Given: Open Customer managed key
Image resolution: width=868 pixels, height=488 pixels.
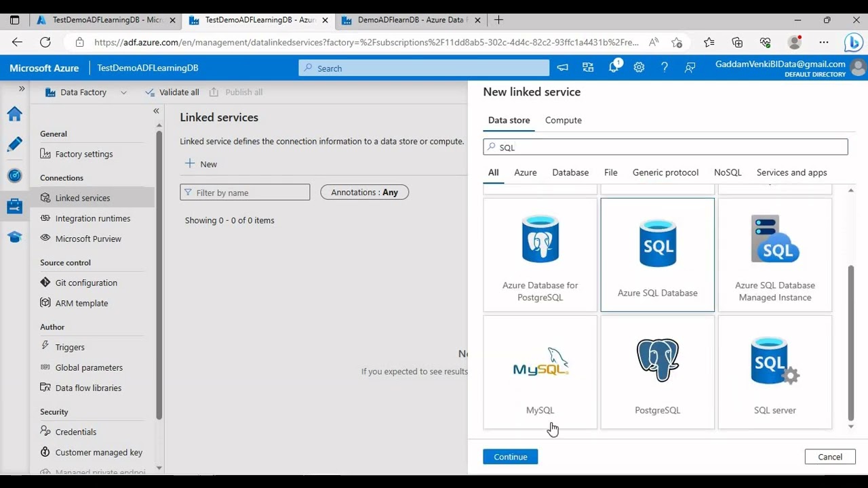Looking at the screenshot, I should click(99, 452).
